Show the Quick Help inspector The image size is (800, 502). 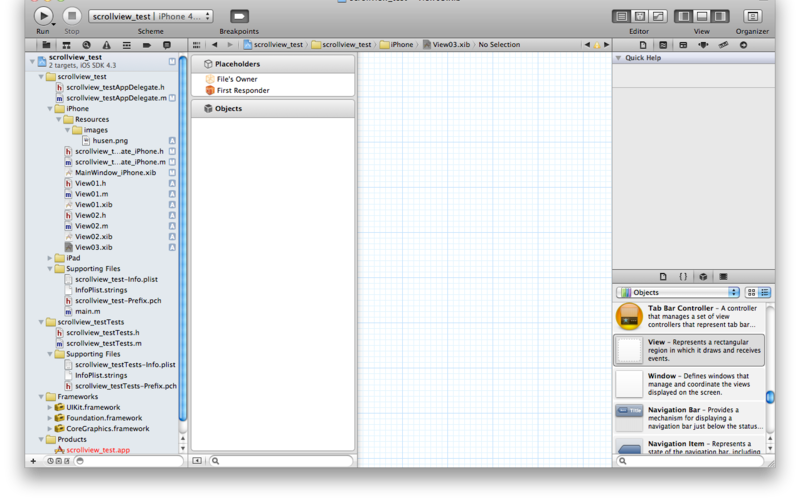pos(663,45)
